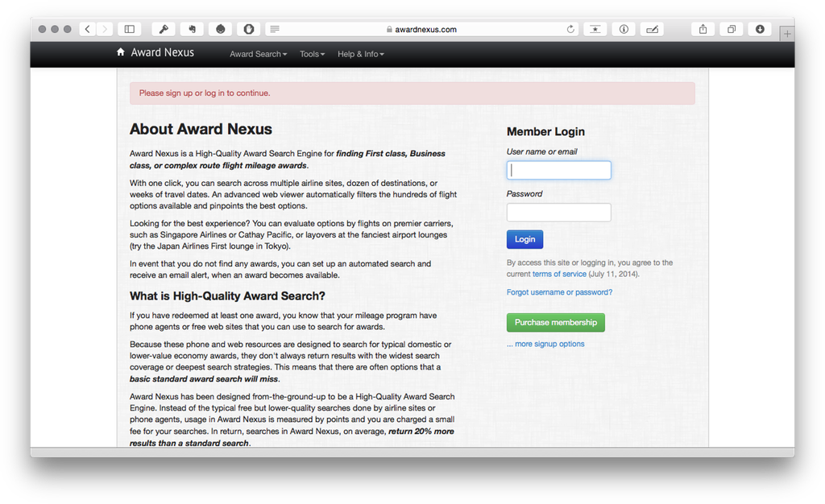Focus the Password input field

(x=559, y=213)
